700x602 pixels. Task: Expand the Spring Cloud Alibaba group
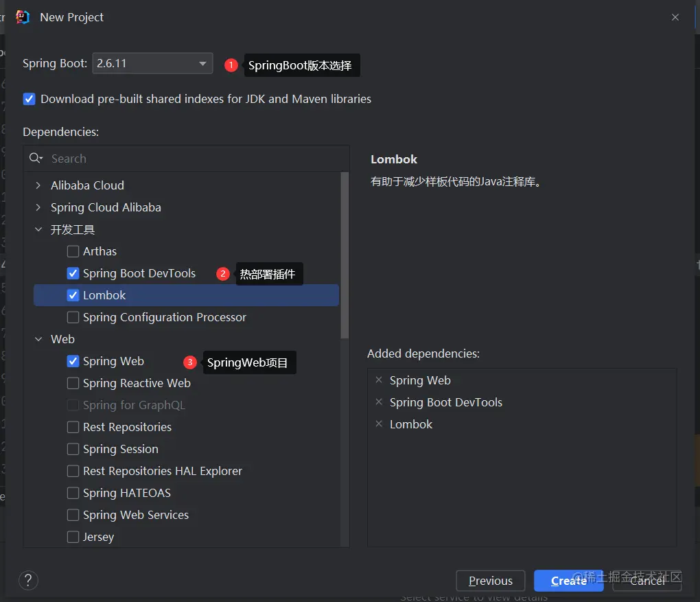(38, 207)
